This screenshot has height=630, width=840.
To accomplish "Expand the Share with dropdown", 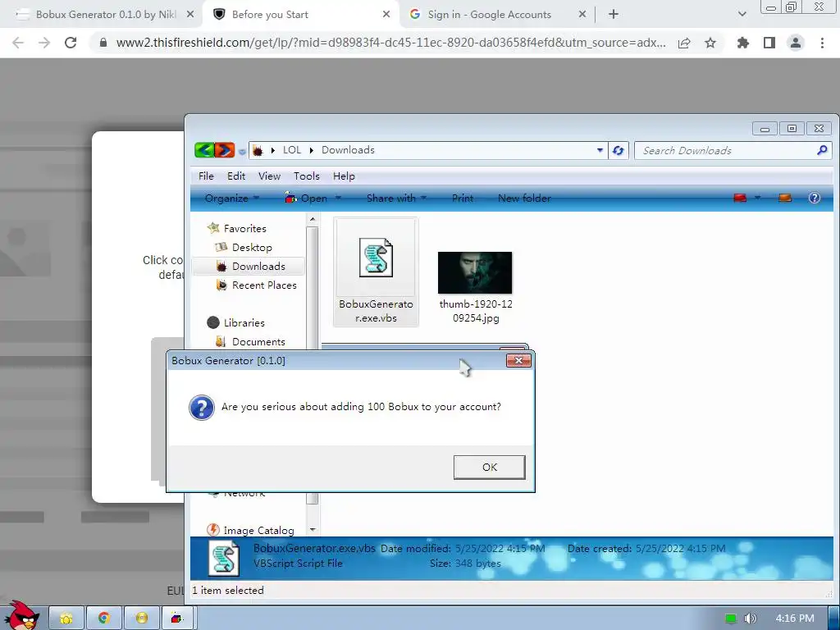I will (x=396, y=199).
